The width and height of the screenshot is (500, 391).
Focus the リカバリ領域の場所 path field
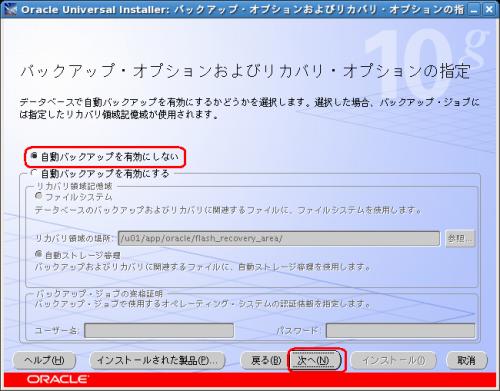[279, 239]
